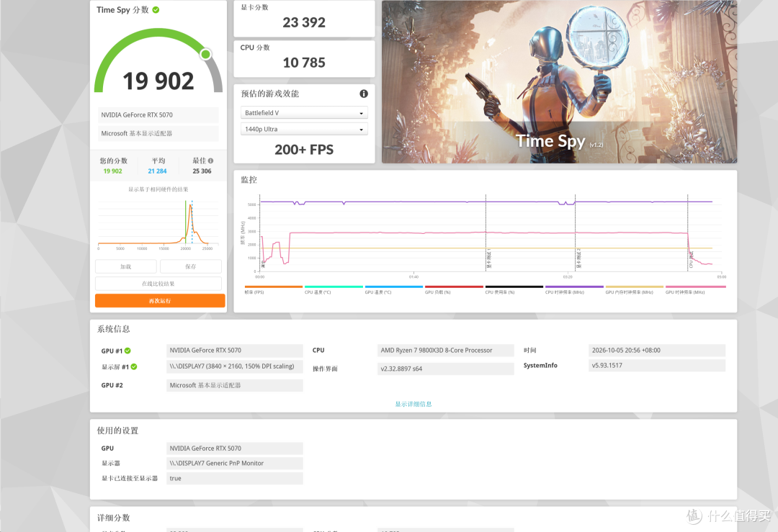Click the 'true' value for 显卡已连接至显示器
The image size is (778, 532).
235,479
